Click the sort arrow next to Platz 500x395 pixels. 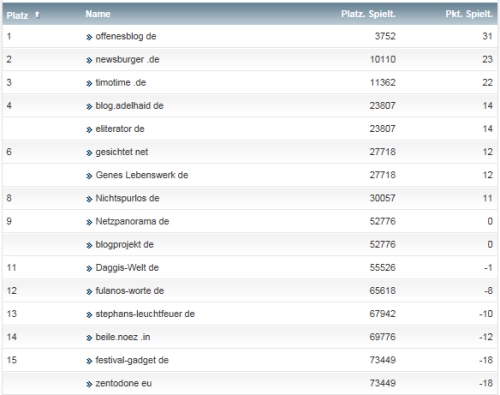pyautogui.click(x=37, y=15)
